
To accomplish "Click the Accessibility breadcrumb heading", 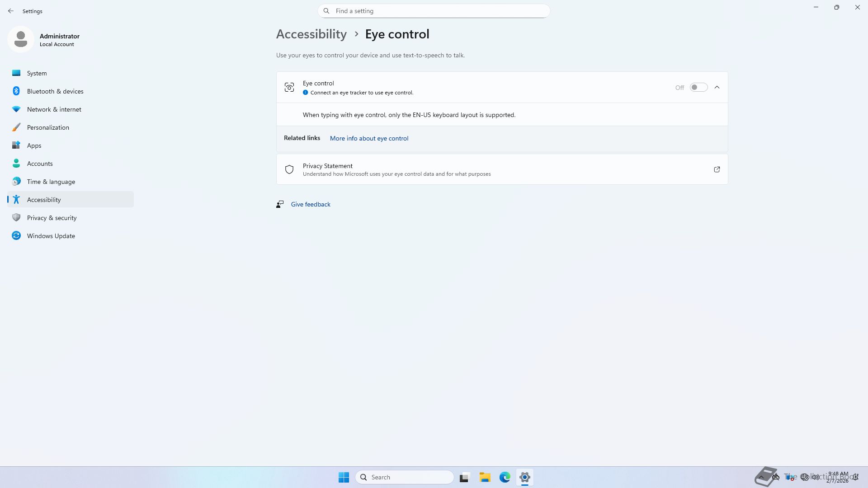I will tap(311, 34).
